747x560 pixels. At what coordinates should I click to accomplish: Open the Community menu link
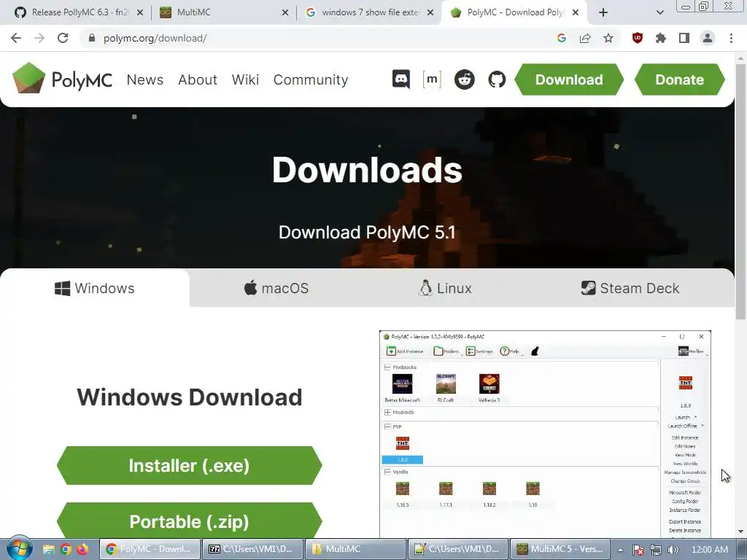tap(311, 79)
